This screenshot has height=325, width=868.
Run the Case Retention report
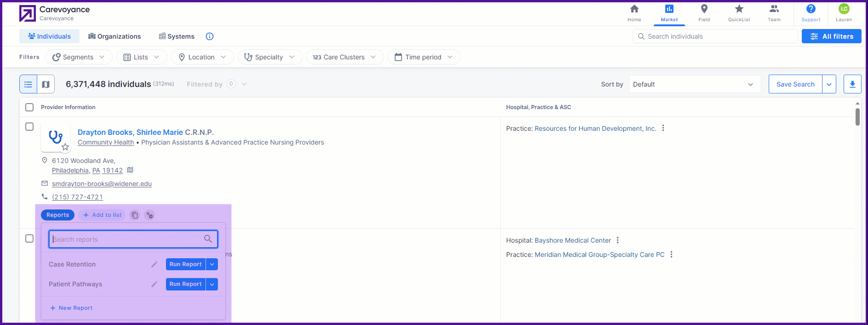[x=185, y=264]
